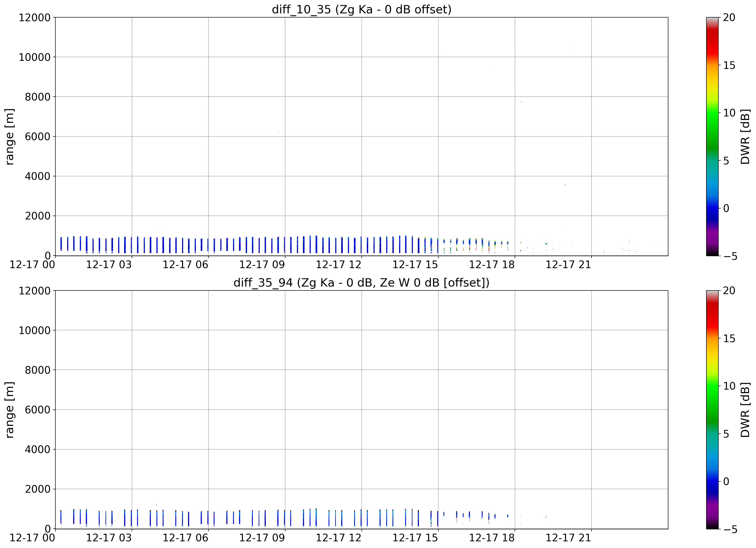
Task: Click the top plot colorbar gradient
Action: [712, 136]
